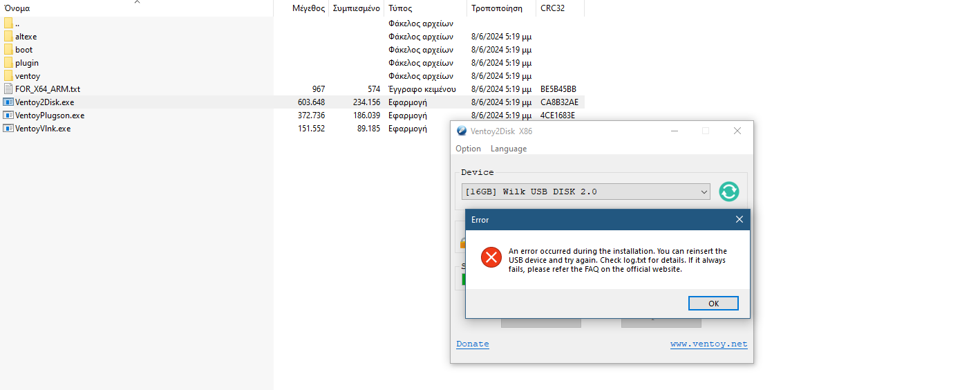Select the boot folder icon
The image size is (980, 390).
click(8, 50)
